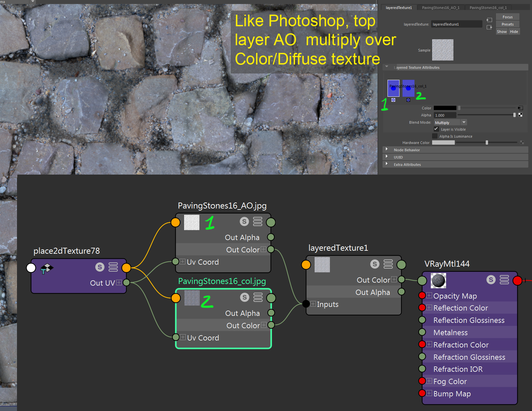Click the place2dTexture78 node type icon

coord(47,268)
